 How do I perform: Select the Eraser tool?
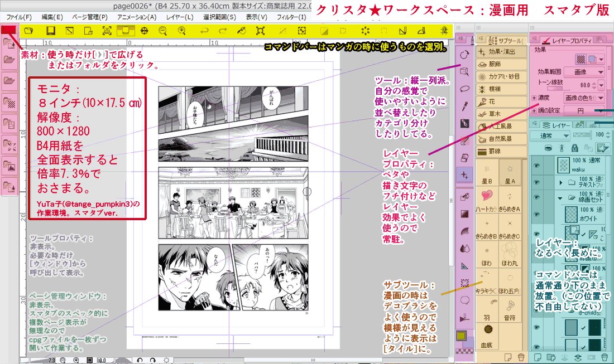point(464,158)
